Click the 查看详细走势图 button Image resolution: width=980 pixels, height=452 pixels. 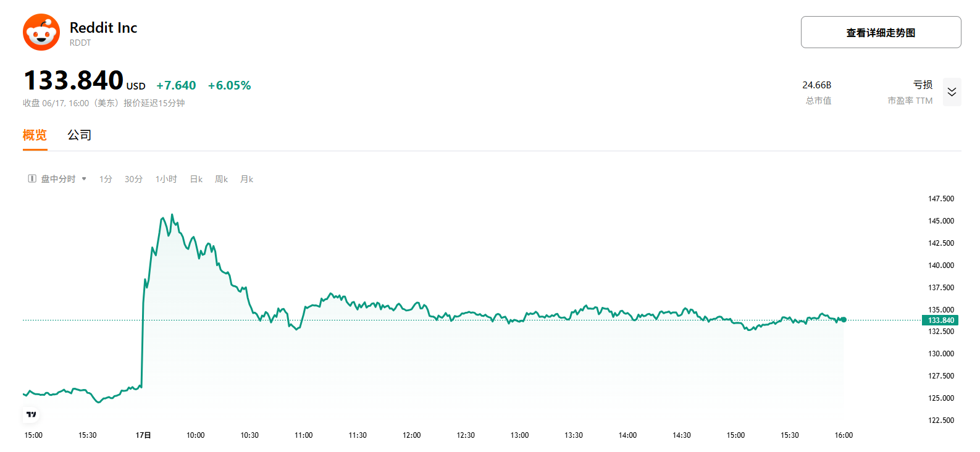pyautogui.click(x=881, y=33)
